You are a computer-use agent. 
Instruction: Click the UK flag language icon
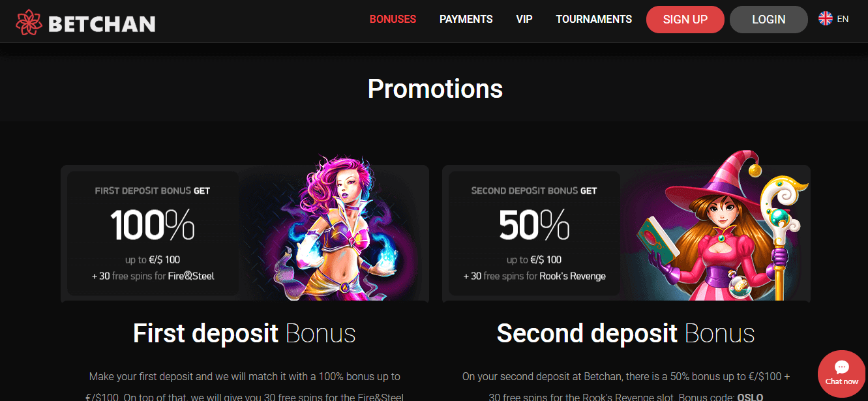[826, 19]
